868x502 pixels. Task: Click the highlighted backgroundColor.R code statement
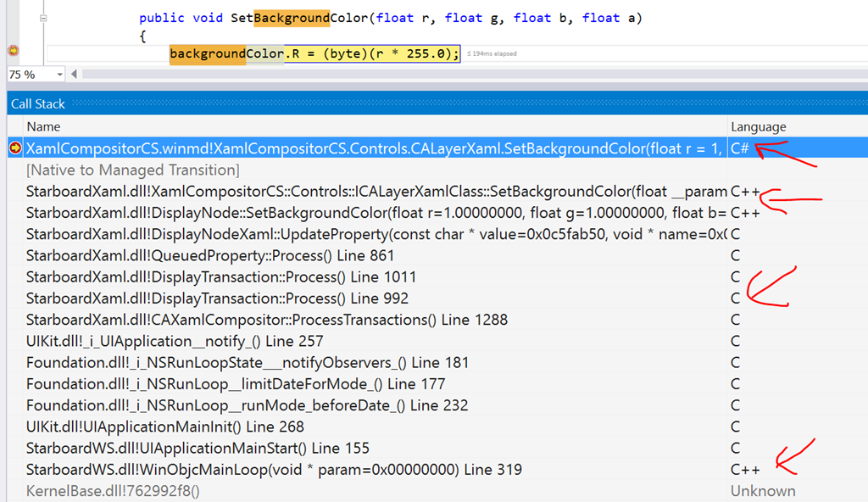(314, 53)
